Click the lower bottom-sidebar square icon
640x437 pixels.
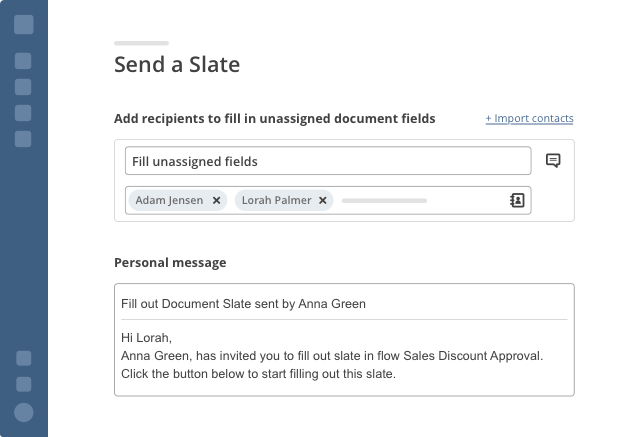(24, 384)
